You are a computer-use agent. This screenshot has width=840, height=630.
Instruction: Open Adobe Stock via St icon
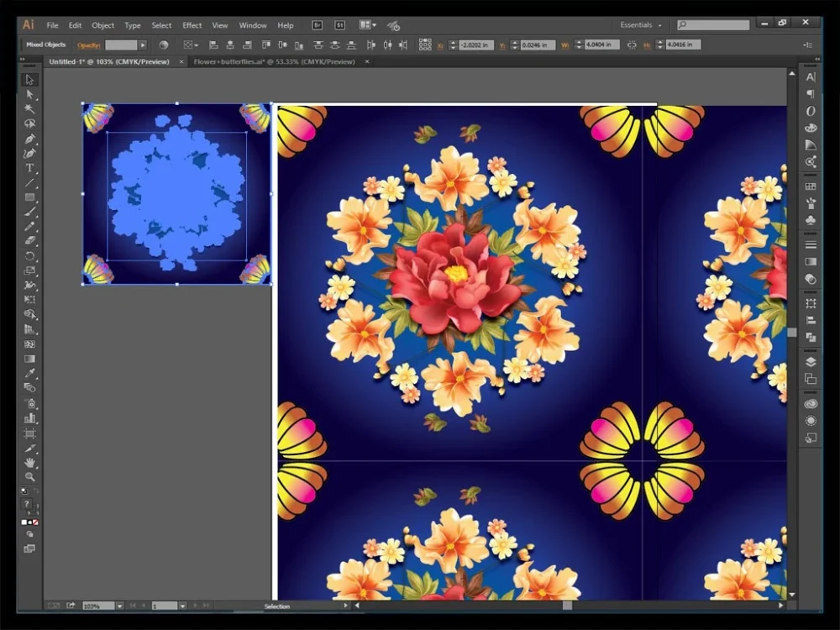pos(339,25)
